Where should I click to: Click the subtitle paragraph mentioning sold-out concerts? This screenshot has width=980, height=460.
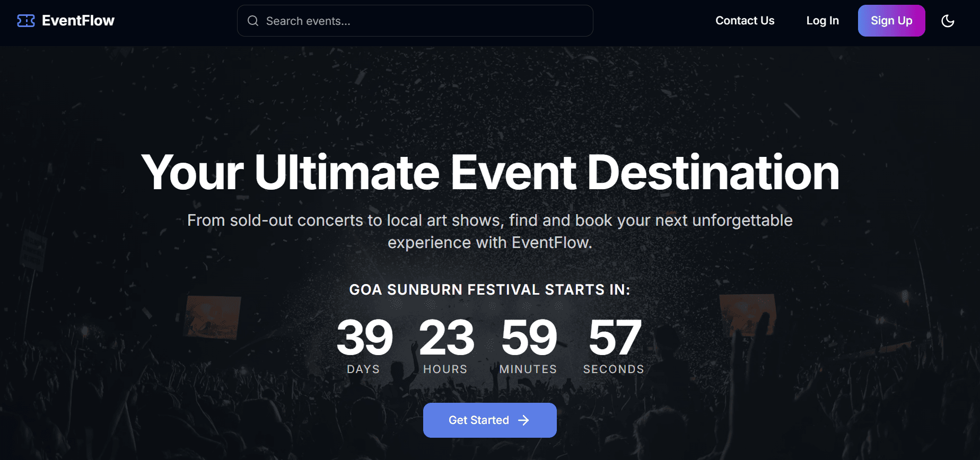490,231
